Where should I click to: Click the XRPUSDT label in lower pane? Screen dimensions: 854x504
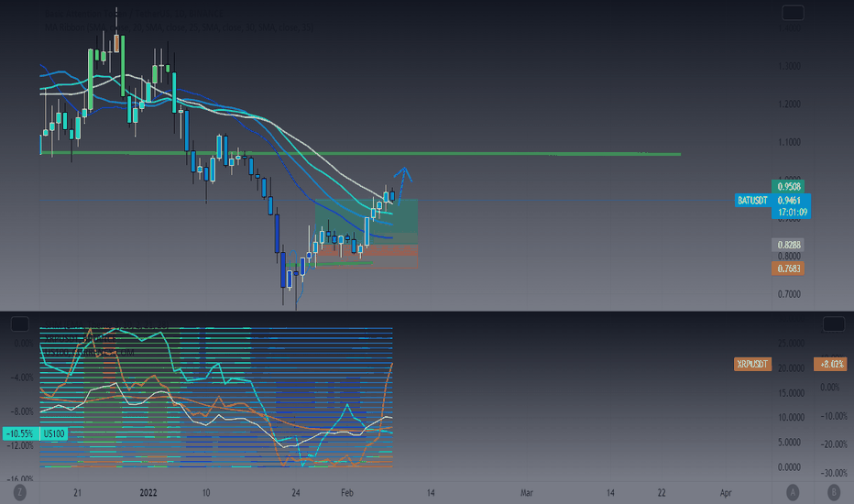point(752,364)
